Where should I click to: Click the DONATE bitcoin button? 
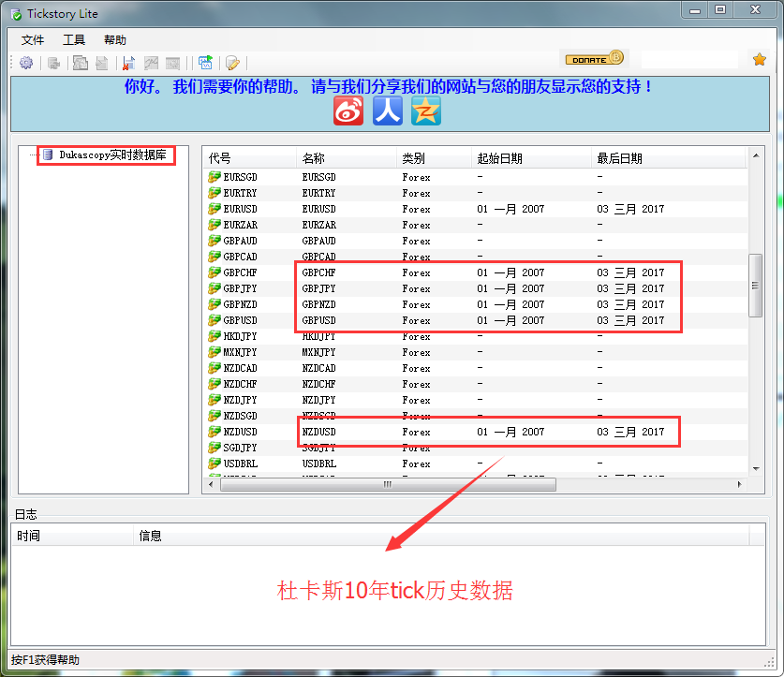(x=595, y=58)
